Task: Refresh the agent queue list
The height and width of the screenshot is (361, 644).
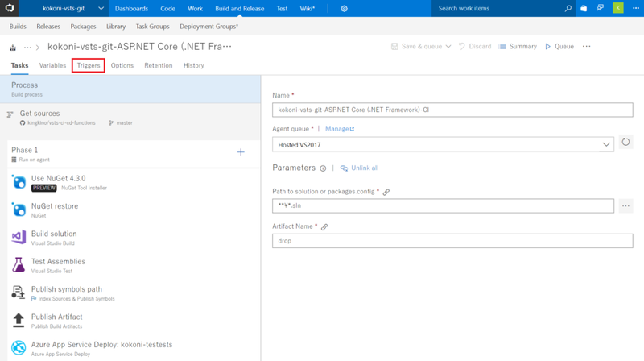Action: pos(625,143)
